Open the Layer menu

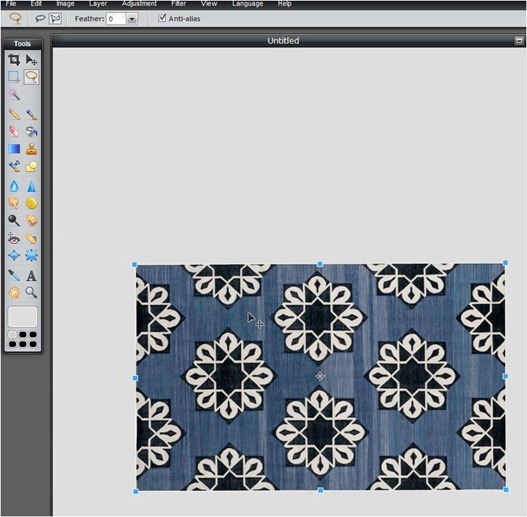pos(98,4)
